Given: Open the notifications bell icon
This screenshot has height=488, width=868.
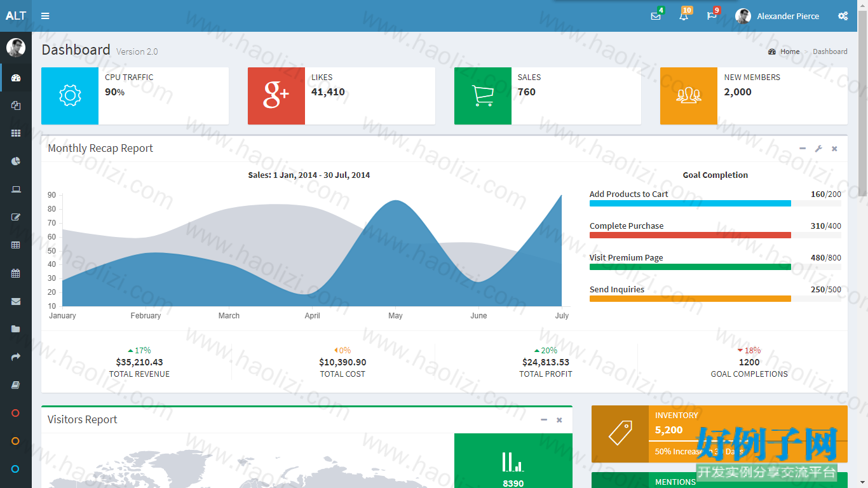Looking at the screenshot, I should 684,16.
